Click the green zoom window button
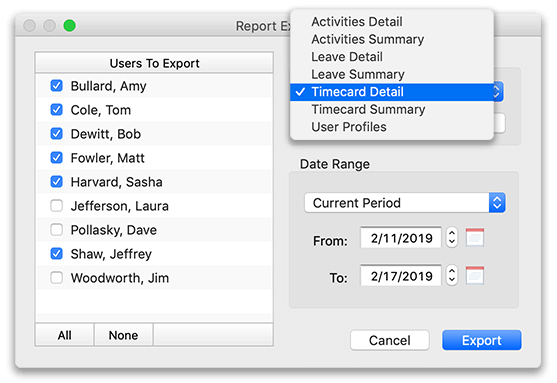557x383 pixels. point(69,26)
